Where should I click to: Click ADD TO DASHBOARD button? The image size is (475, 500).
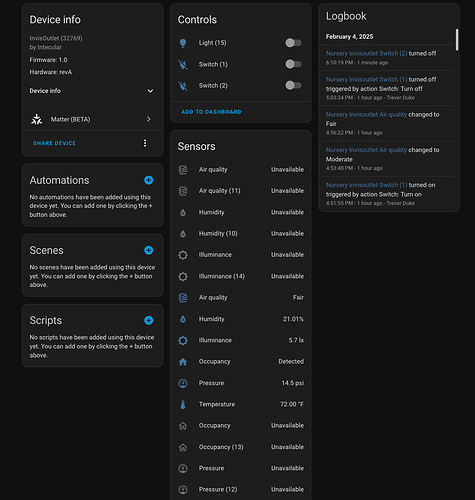click(x=211, y=112)
